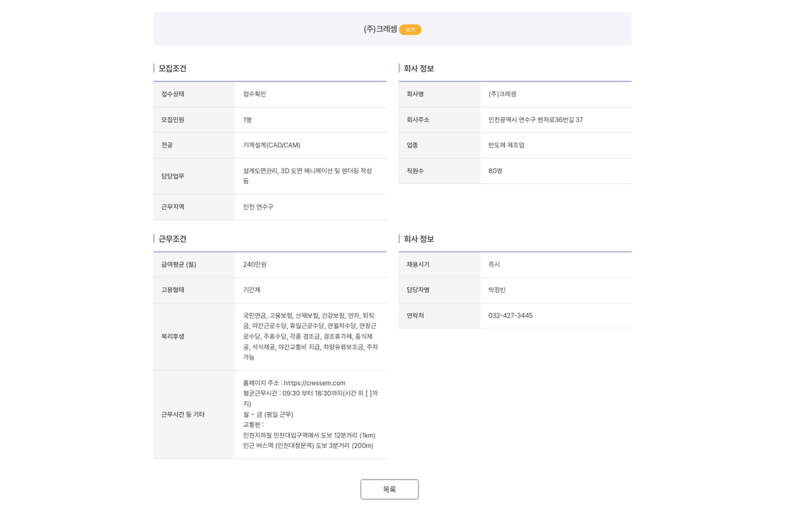Select the 직원수 row label
The height and width of the screenshot is (532, 785).
(415, 171)
